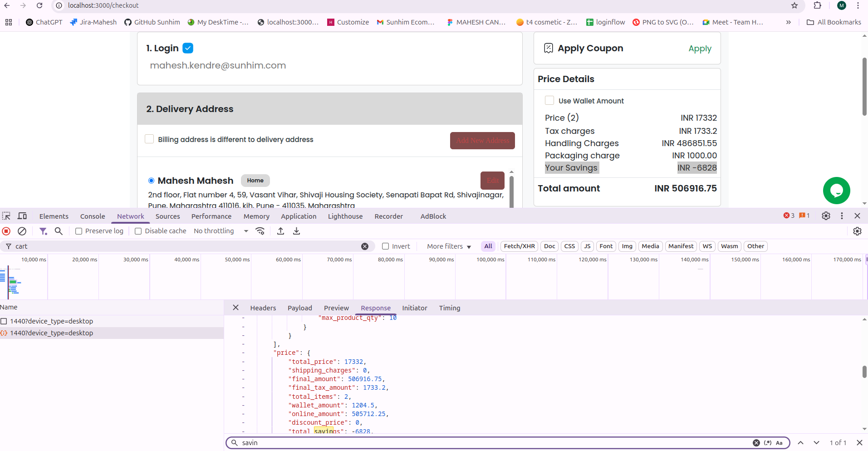Viewport: 868px width, 451px height.
Task: Filter requests by Img type
Action: click(x=627, y=246)
